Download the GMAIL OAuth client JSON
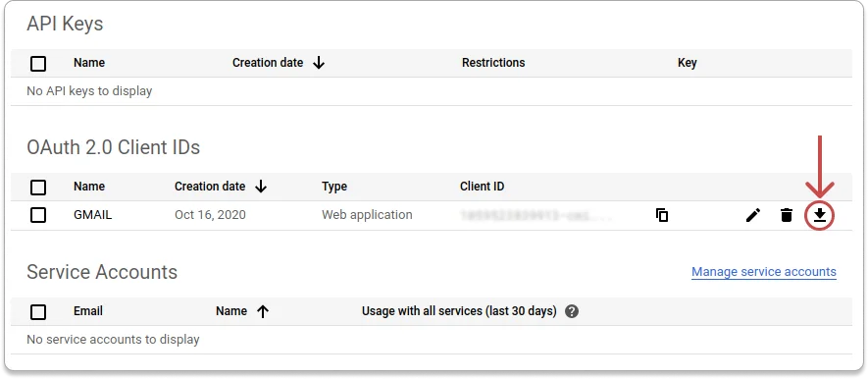This screenshot has height=379, width=868. point(819,215)
